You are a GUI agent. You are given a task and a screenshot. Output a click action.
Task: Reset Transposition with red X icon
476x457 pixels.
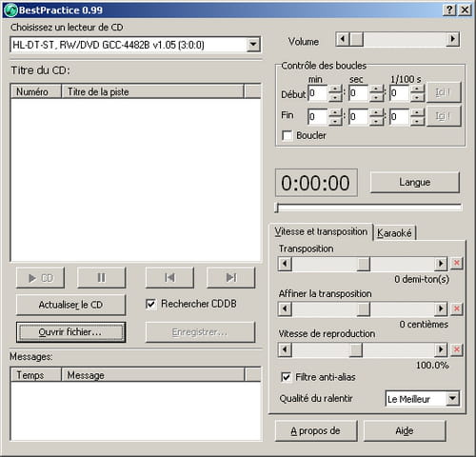pos(457,263)
